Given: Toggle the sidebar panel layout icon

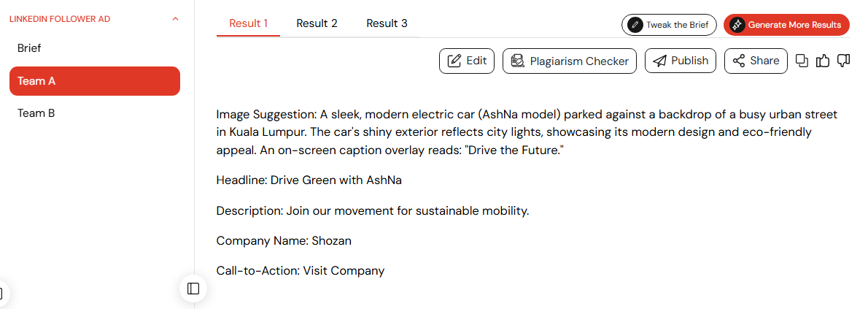Looking at the screenshot, I should [x=193, y=289].
